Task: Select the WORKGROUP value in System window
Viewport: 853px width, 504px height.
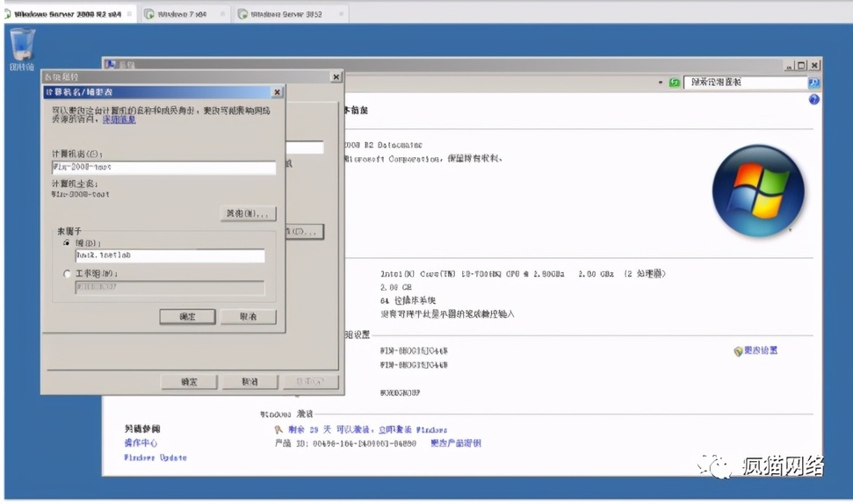Action: click(x=400, y=392)
